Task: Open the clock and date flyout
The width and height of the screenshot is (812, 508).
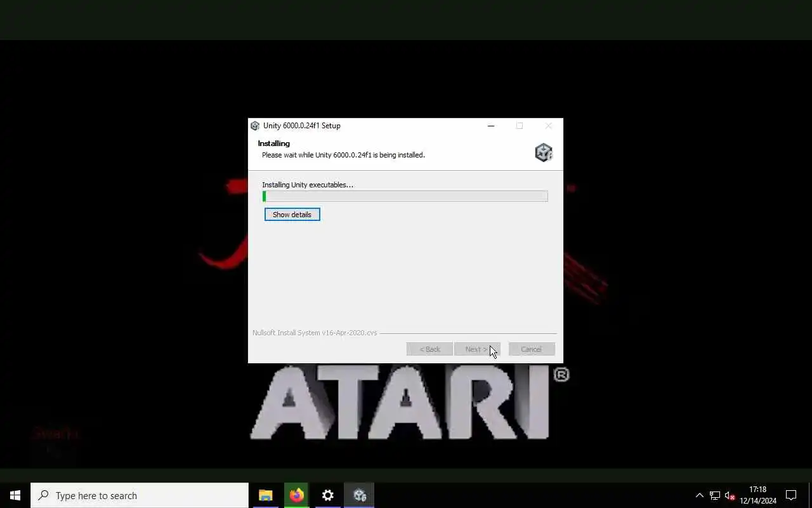Action: [x=758, y=495]
